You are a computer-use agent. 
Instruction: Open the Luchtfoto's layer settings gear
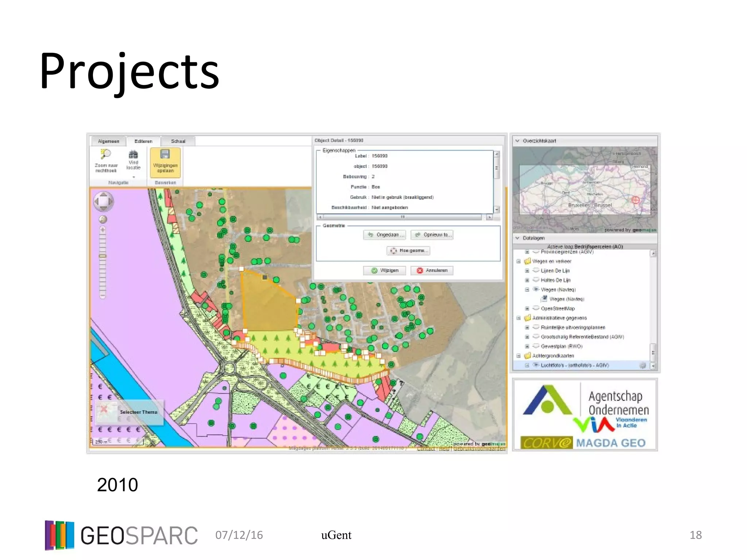(643, 365)
